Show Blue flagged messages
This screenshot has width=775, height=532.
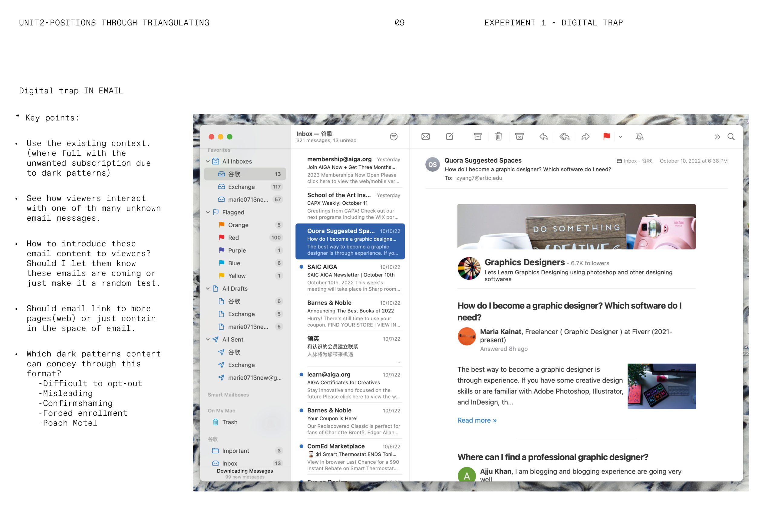245,263
